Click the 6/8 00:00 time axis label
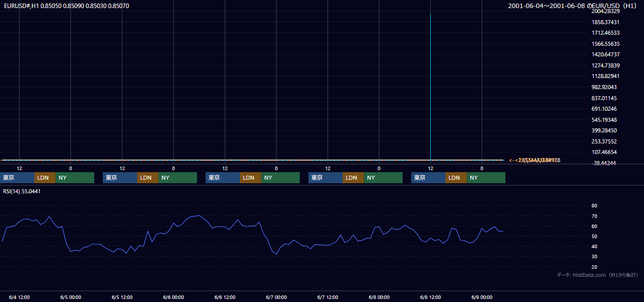Viewport: 644px width, 302px height. coord(379,297)
